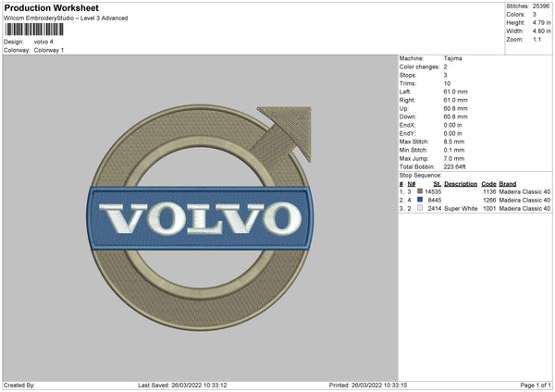Screen dimensions: 555x392
Task: Click the Right value "61.0 mm"
Action: click(455, 100)
